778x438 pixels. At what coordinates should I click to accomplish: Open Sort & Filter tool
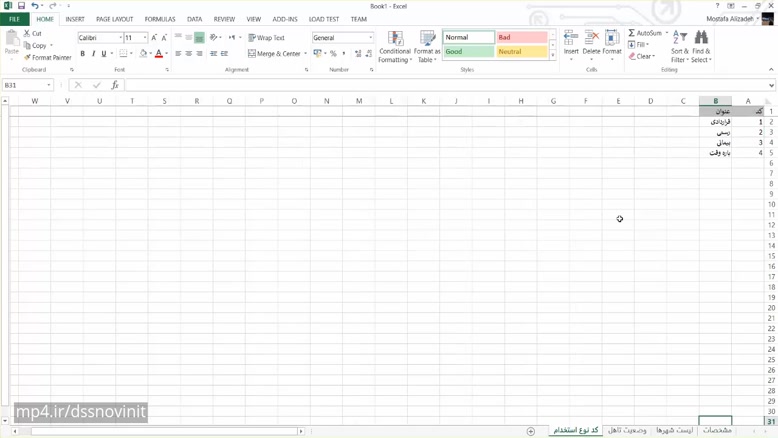pos(679,47)
